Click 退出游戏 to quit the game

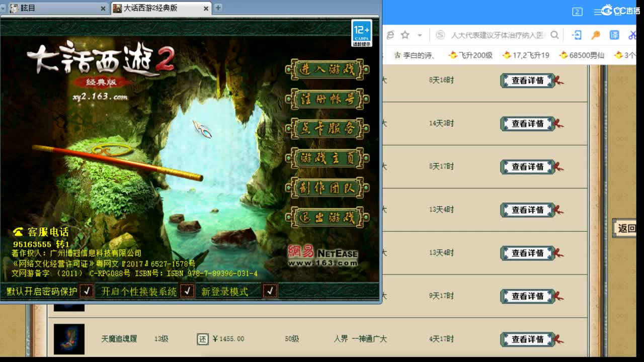click(327, 218)
